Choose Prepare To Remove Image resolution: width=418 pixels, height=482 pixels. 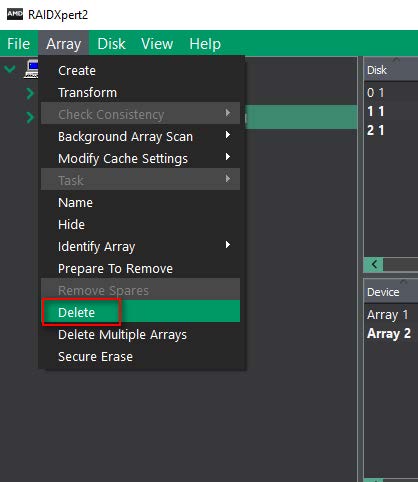pos(140,269)
